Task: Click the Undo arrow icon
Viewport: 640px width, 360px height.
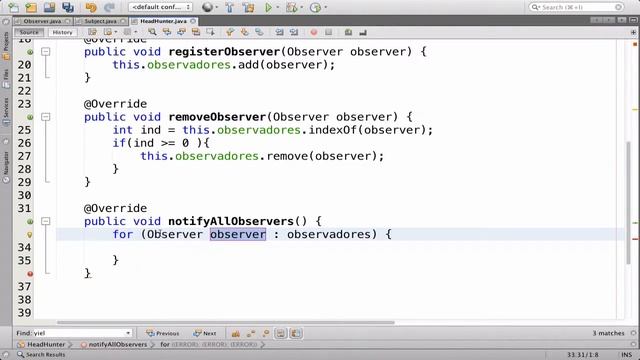Action: (91, 7)
